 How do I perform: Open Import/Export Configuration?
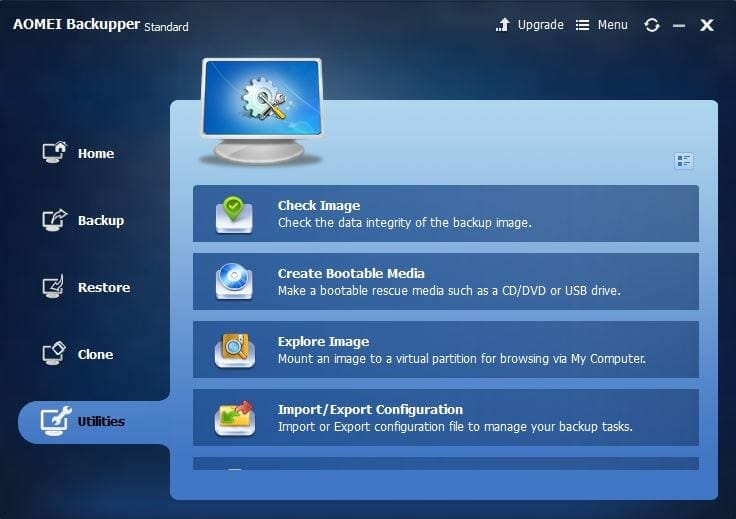click(x=445, y=417)
